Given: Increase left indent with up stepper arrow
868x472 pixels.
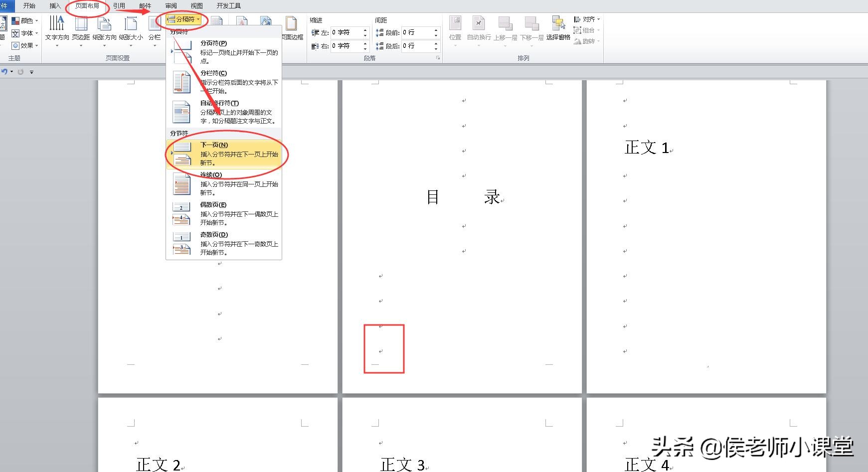Looking at the screenshot, I should click(x=365, y=30).
